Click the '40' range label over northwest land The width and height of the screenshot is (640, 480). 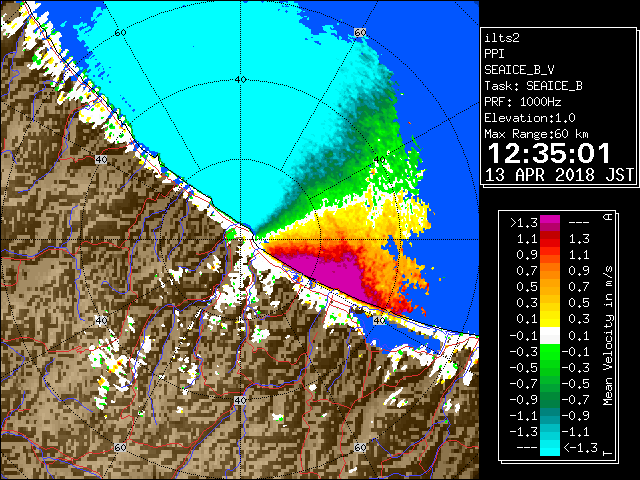pos(101,160)
